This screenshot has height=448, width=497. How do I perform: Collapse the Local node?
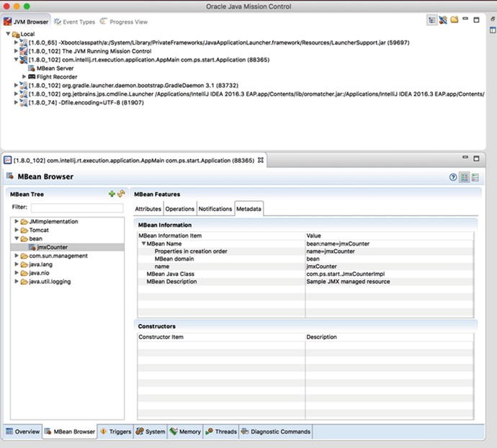tap(8, 34)
